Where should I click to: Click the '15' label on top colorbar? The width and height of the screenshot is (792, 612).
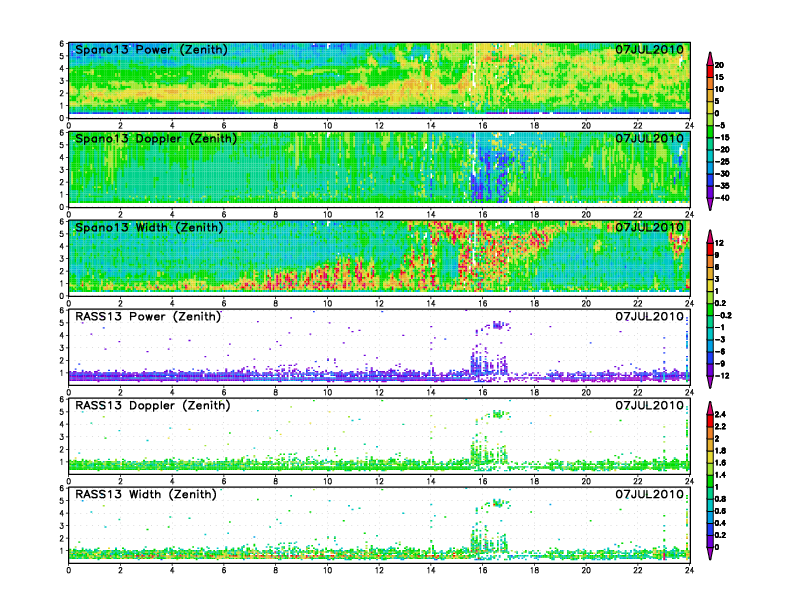click(x=719, y=77)
